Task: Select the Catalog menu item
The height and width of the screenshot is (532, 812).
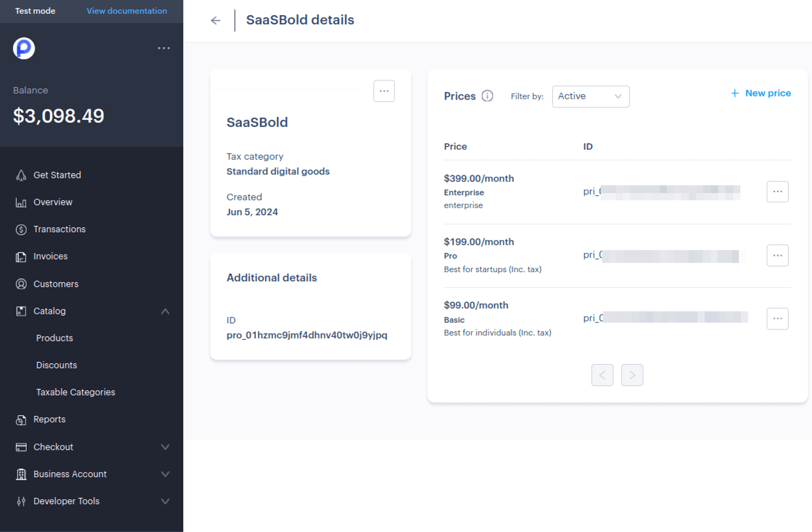Action: pos(49,311)
